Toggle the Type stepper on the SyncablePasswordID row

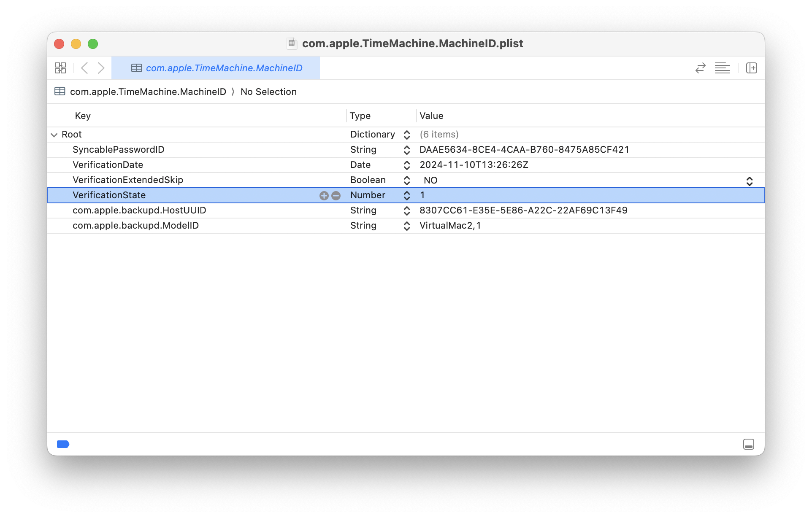[406, 150]
